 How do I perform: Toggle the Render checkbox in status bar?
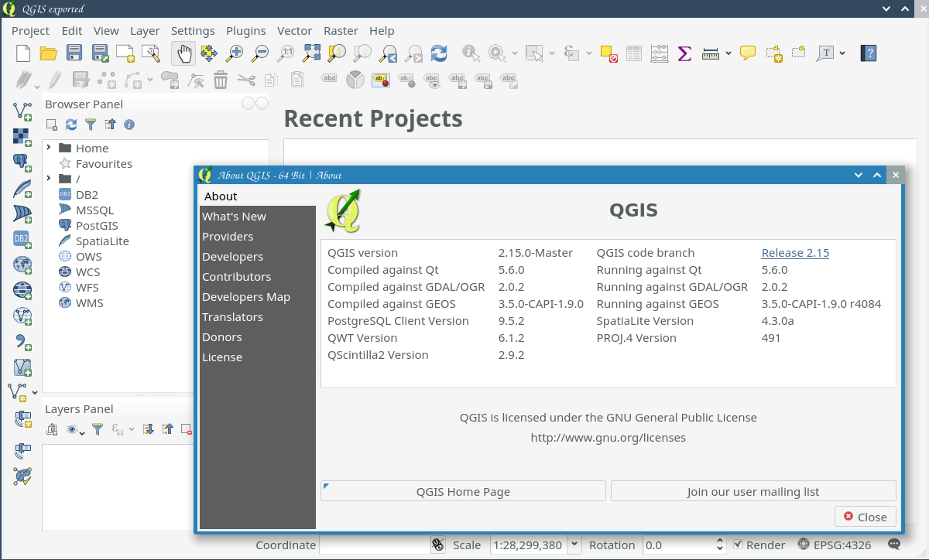pyautogui.click(x=739, y=545)
